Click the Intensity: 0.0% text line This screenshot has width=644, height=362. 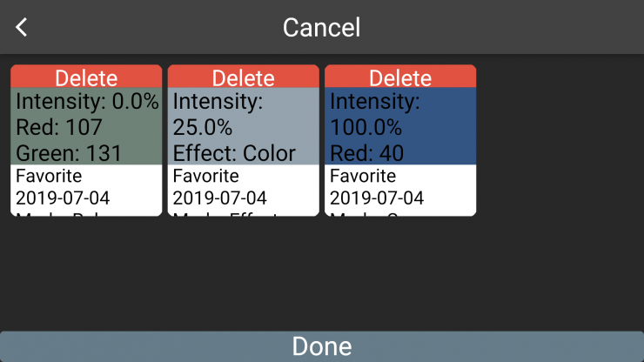tap(87, 102)
